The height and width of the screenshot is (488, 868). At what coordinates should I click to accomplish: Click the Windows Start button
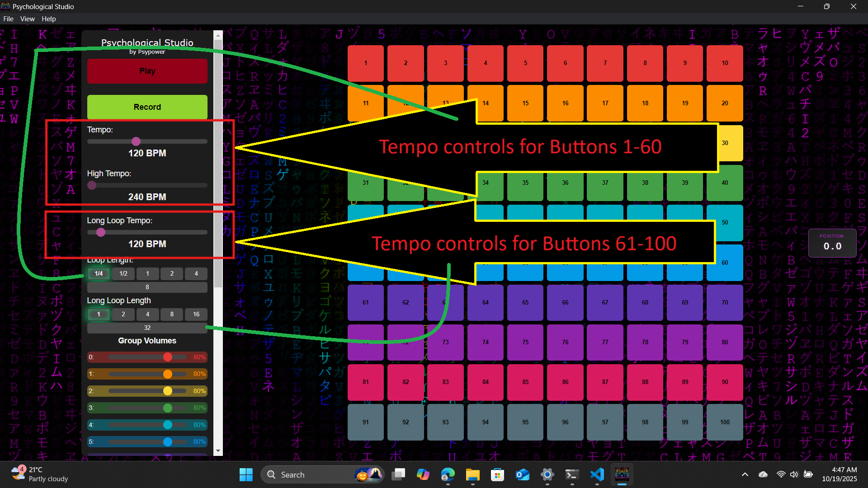[246, 474]
